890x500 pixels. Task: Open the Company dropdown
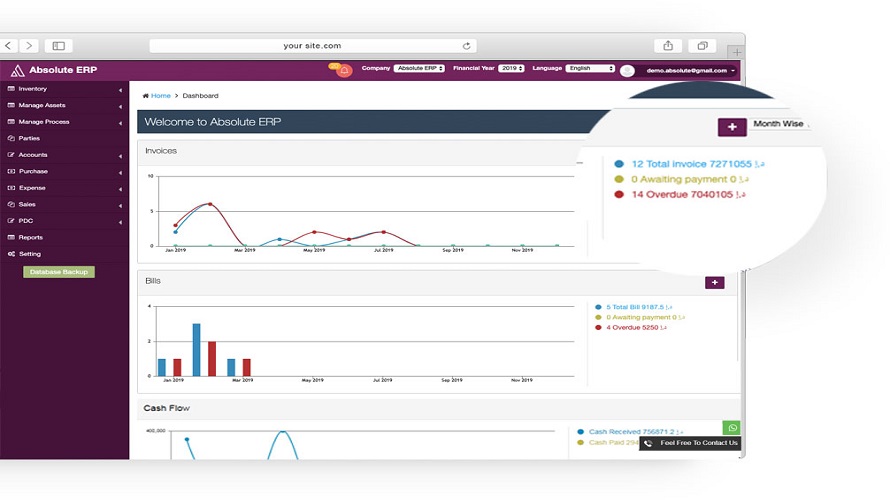pos(418,69)
